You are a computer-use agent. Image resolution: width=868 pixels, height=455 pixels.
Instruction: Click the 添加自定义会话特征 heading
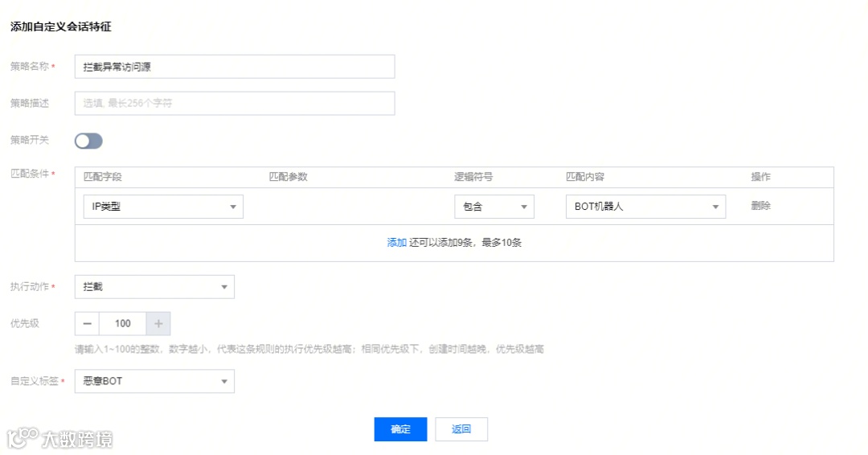pos(61,27)
